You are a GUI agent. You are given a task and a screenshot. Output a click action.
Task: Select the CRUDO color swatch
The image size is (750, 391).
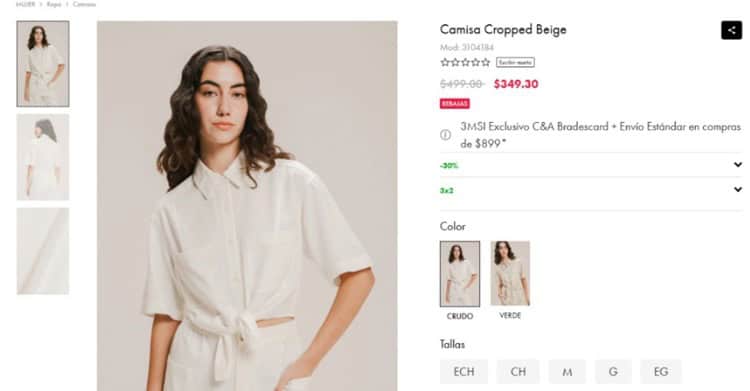(460, 274)
